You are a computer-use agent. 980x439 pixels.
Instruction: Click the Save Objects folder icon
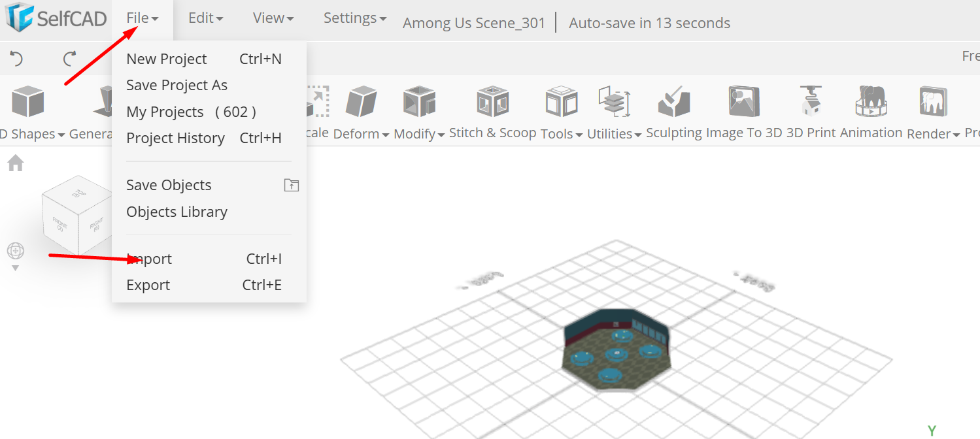pyautogui.click(x=291, y=185)
